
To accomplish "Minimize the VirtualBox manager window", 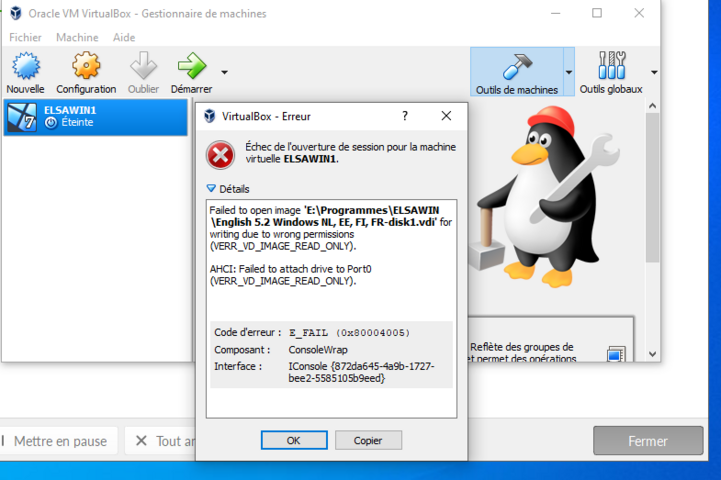I will 555,13.
